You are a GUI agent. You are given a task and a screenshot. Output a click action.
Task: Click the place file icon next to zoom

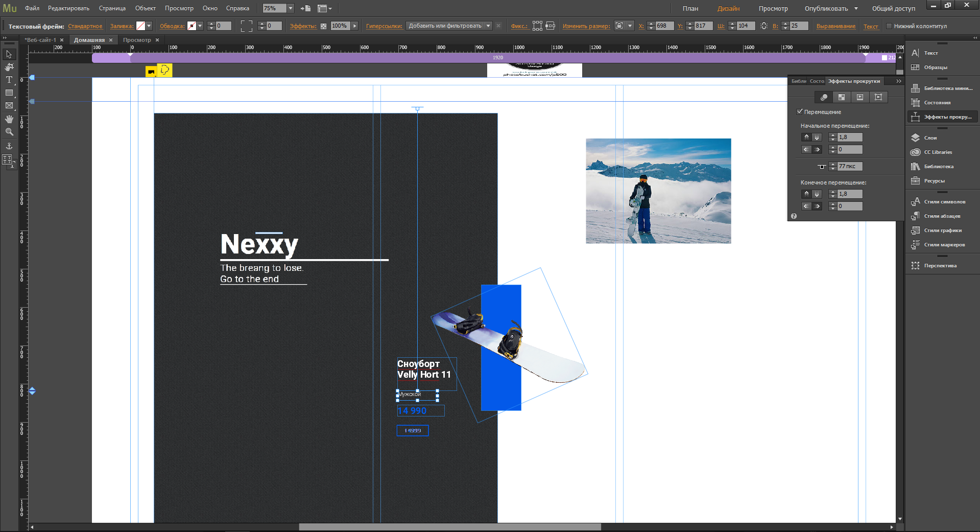point(305,8)
